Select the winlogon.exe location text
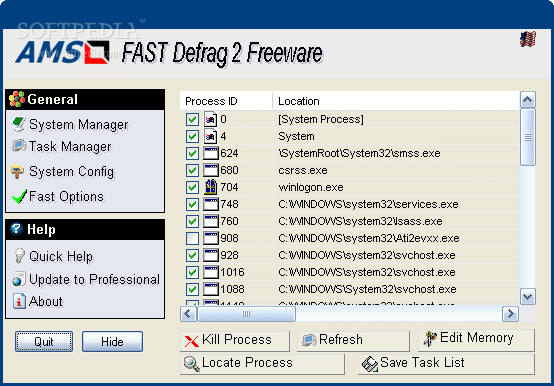The image size is (554, 386). point(311,187)
